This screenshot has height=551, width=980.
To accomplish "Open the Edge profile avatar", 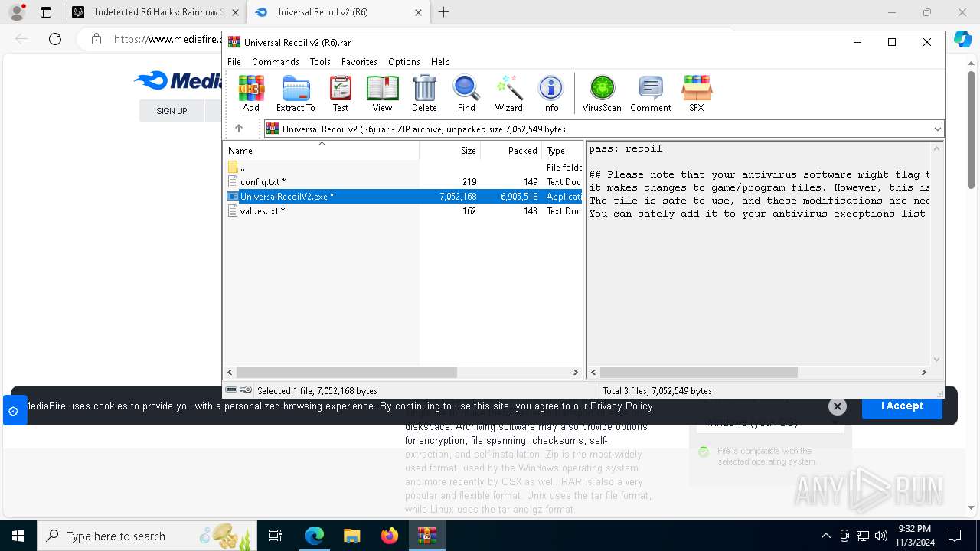I will click(x=17, y=12).
